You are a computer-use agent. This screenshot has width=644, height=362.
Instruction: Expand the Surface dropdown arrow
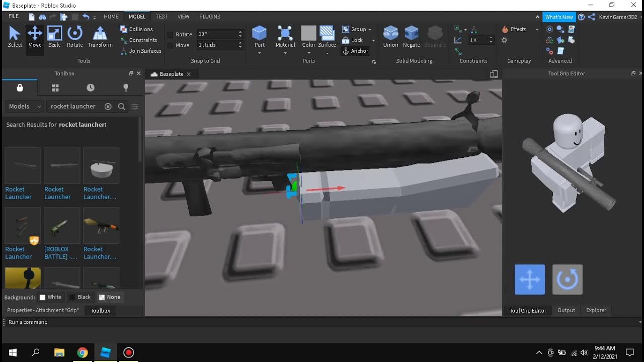(x=327, y=53)
